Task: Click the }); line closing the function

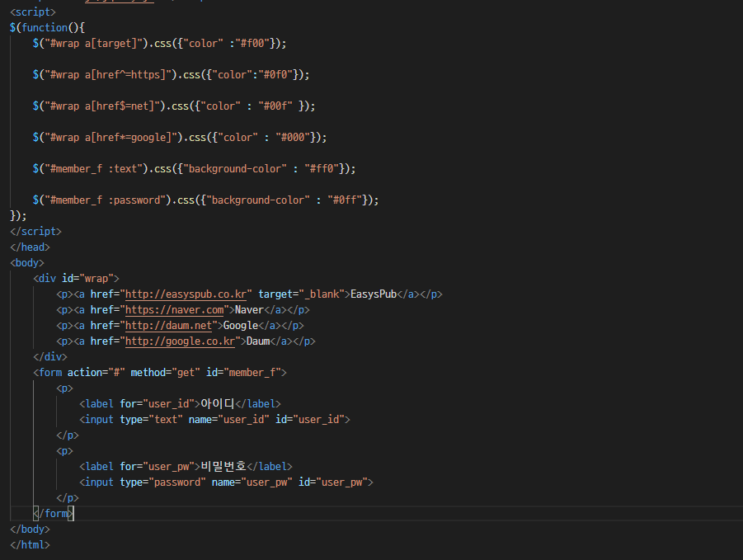Action: point(18,215)
